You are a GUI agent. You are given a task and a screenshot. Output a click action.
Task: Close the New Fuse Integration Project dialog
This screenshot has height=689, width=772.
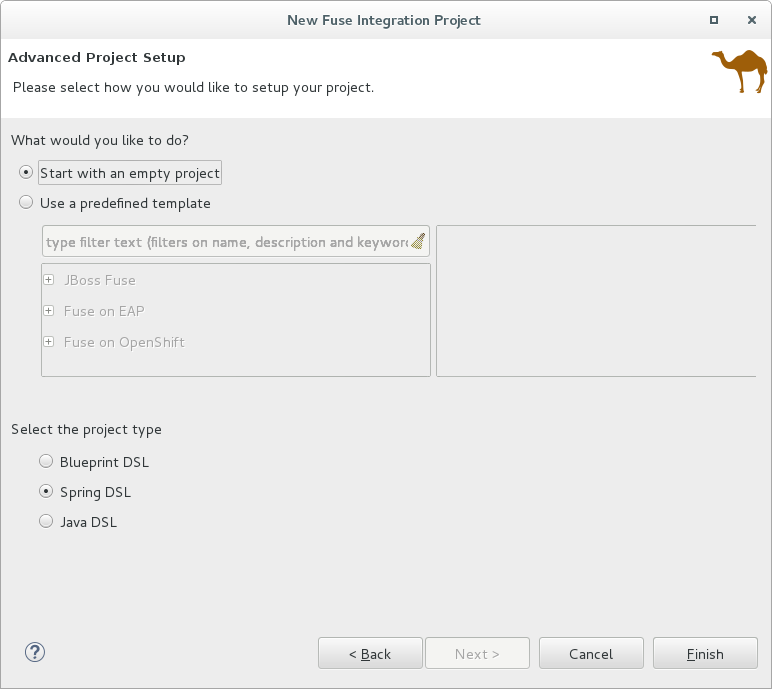[751, 19]
